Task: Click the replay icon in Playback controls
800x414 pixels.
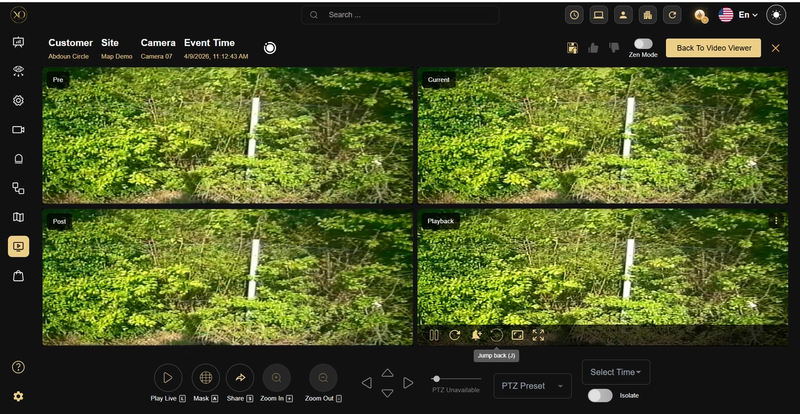Action: click(455, 335)
